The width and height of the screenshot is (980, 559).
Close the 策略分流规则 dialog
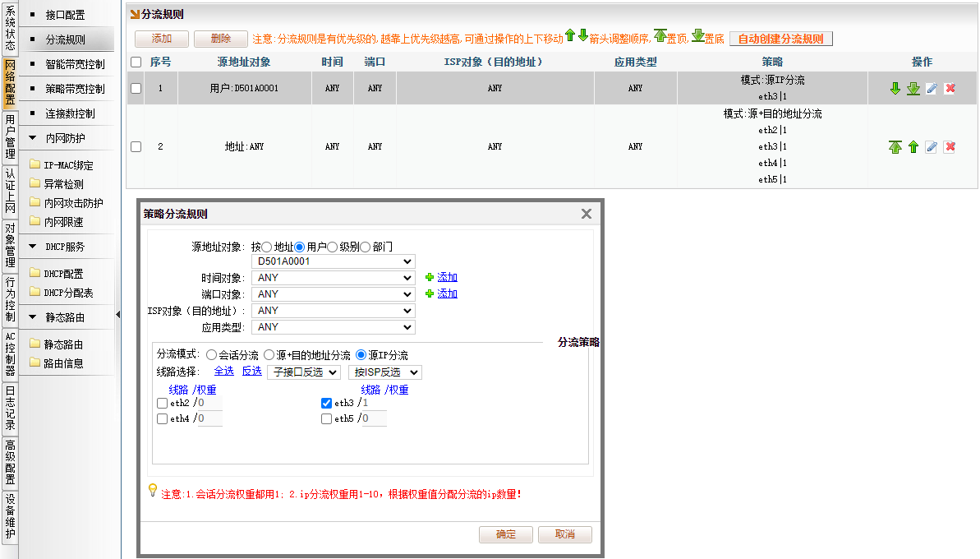(587, 214)
